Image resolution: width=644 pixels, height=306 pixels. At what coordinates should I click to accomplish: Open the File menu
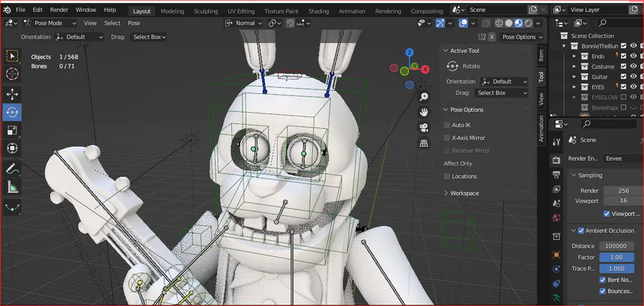tap(21, 10)
